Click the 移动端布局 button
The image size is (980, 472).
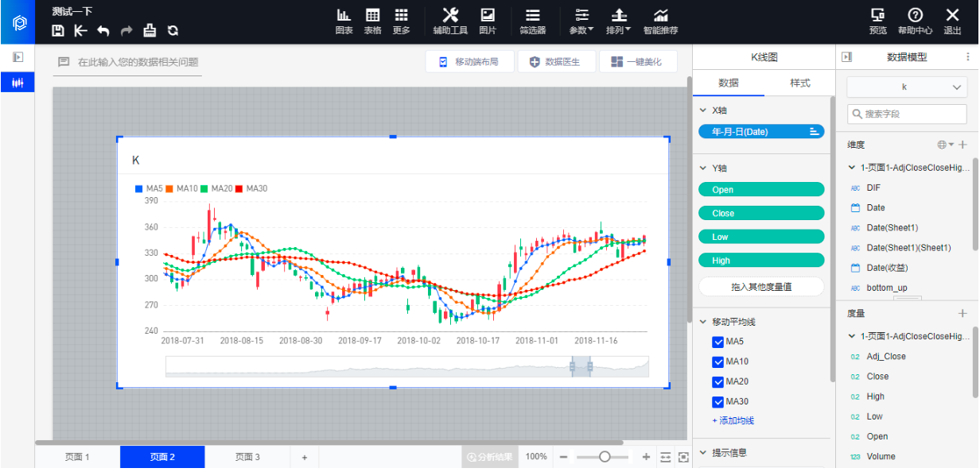469,62
